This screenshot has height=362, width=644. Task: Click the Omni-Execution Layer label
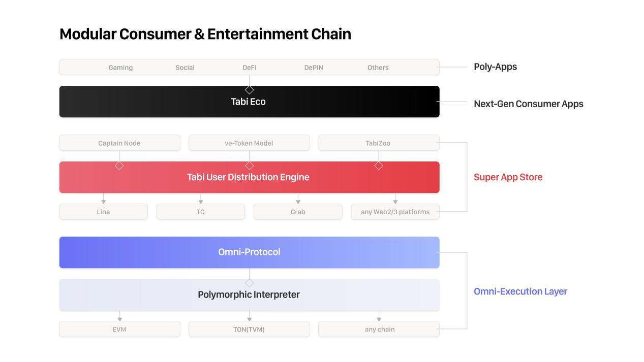coord(520,291)
